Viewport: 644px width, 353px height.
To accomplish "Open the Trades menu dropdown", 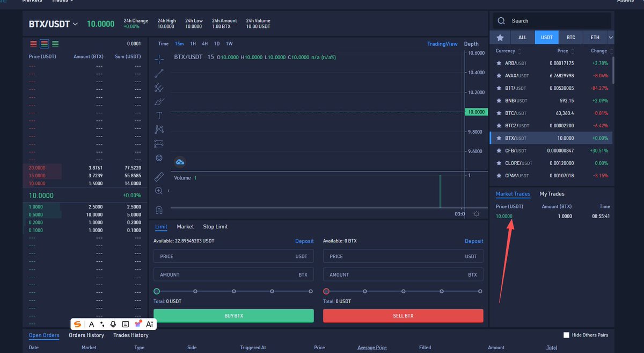I will coord(63,1).
